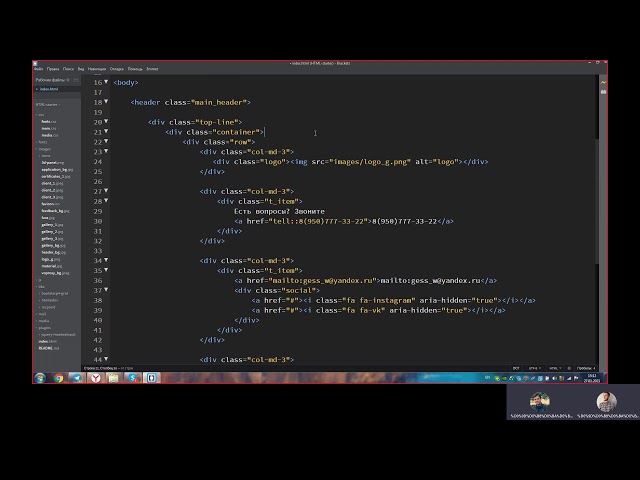Fold the container div at line 21
This screenshot has width=640, height=480.
[106, 131]
